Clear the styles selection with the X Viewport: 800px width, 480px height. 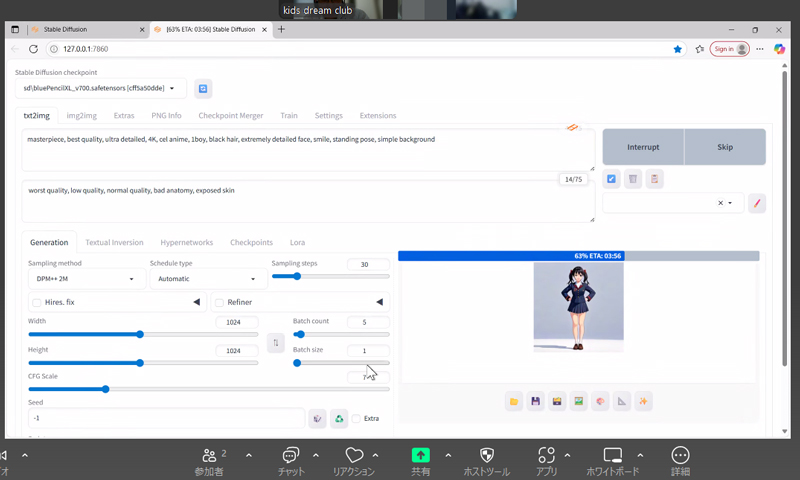[x=720, y=203]
